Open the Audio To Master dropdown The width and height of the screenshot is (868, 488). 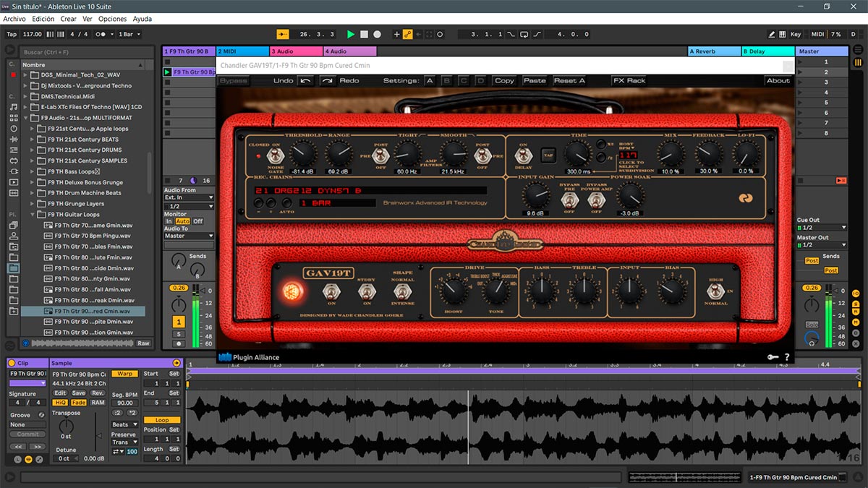[189, 236]
